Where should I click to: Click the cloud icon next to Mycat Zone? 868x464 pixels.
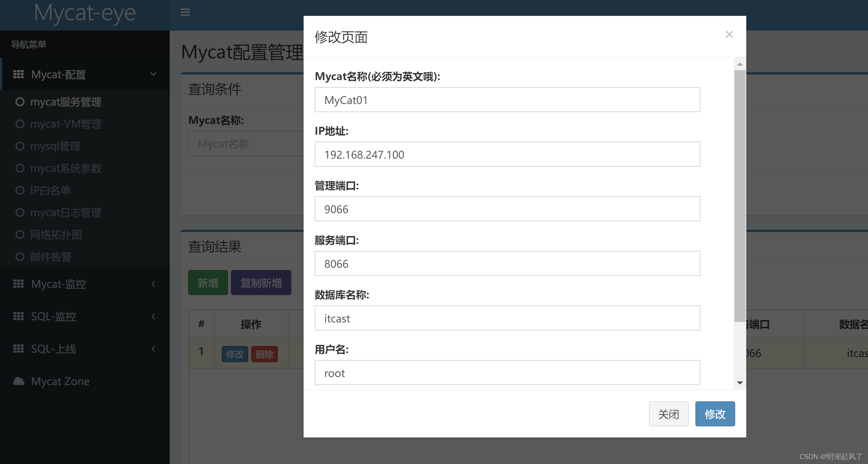coord(18,381)
